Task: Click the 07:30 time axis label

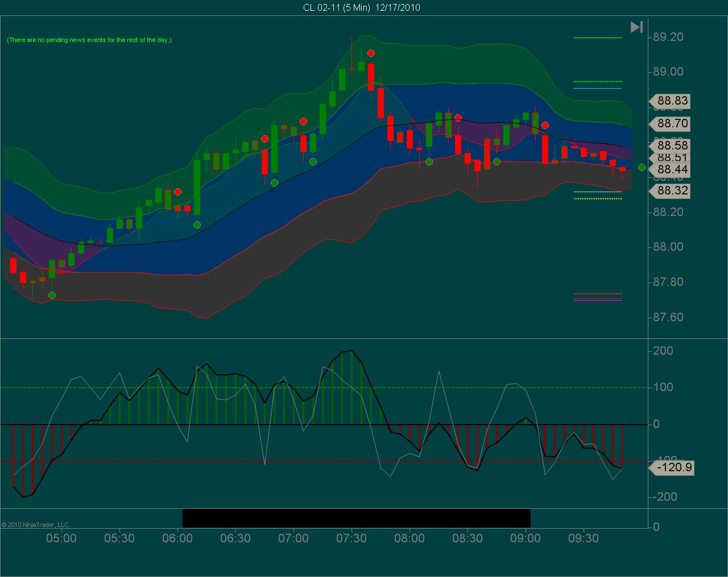Action: pos(351,538)
